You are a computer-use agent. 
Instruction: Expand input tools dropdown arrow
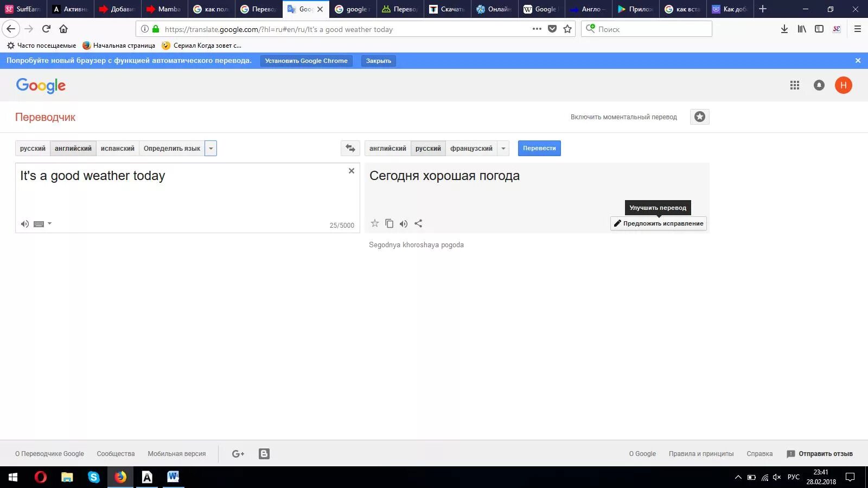[49, 223]
